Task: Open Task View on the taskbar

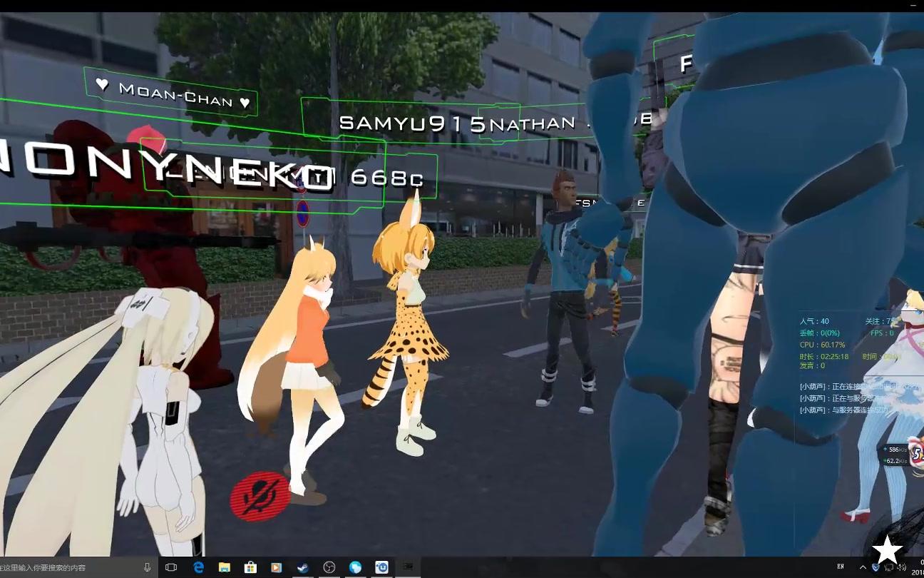Action: pyautogui.click(x=171, y=567)
